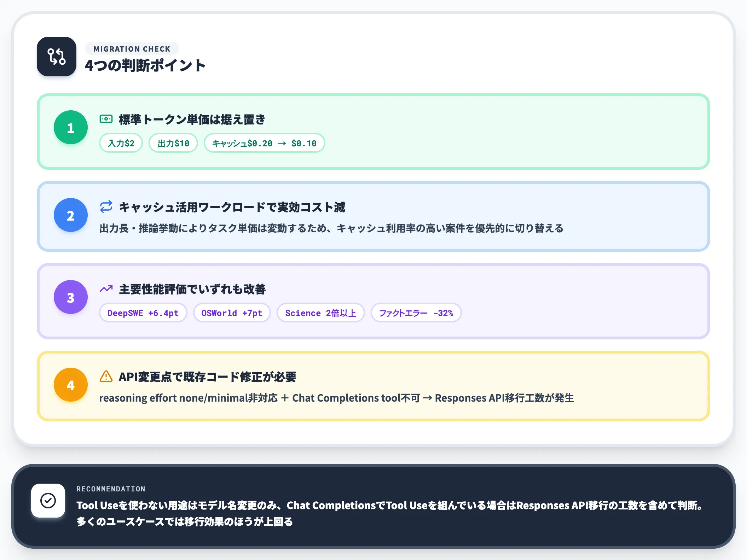This screenshot has height=560, width=747.
Task: Click the RECOMMENDATION label
Action: (x=111, y=489)
